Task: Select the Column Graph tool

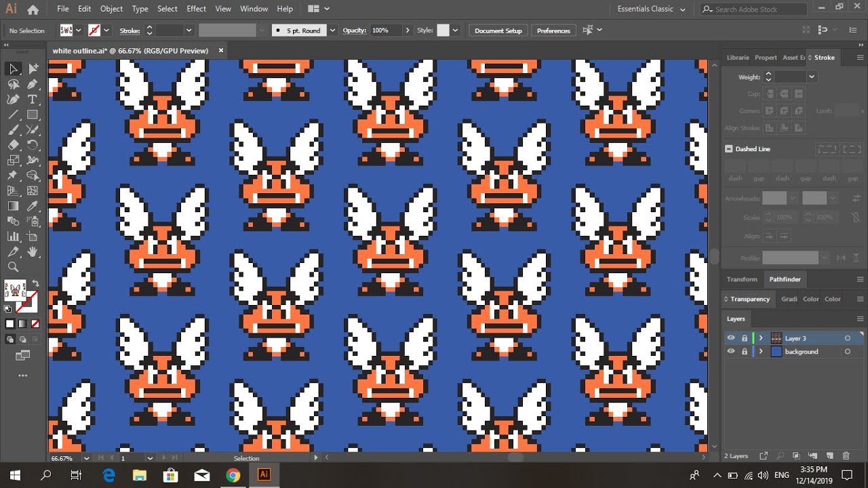Action: pos(14,237)
